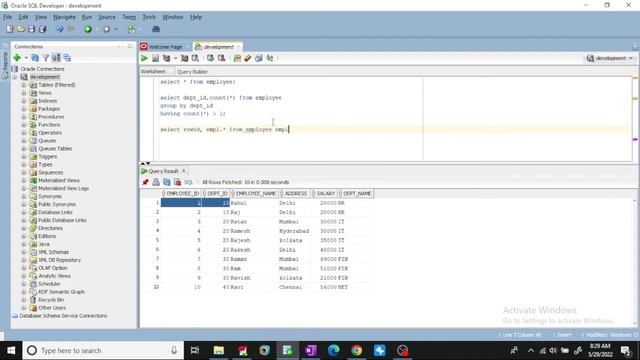Viewport: 640px width, 360px height.
Task: Click the printer icon in Query Result toolbar
Action: [x=156, y=182]
